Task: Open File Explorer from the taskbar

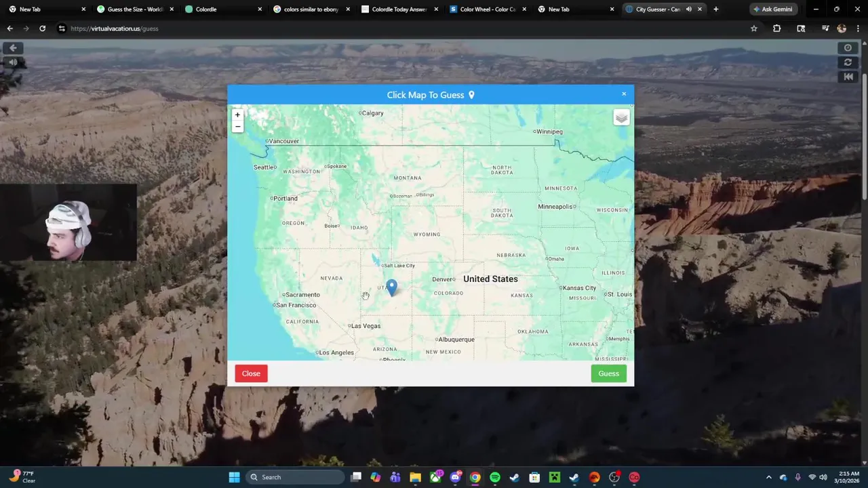Action: (415, 477)
